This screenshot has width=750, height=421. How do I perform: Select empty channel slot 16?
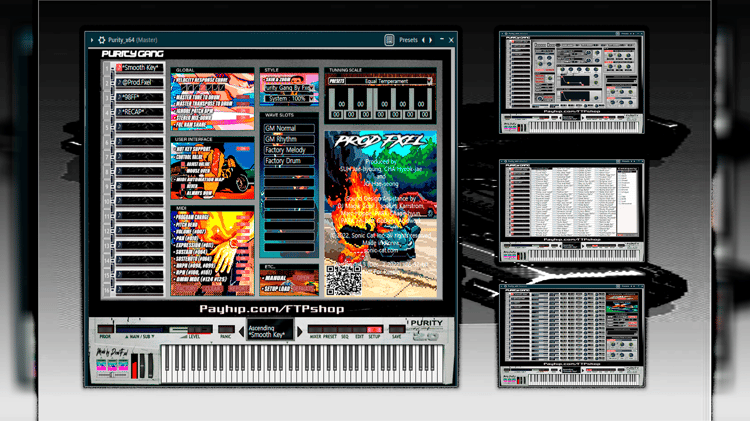139,289
